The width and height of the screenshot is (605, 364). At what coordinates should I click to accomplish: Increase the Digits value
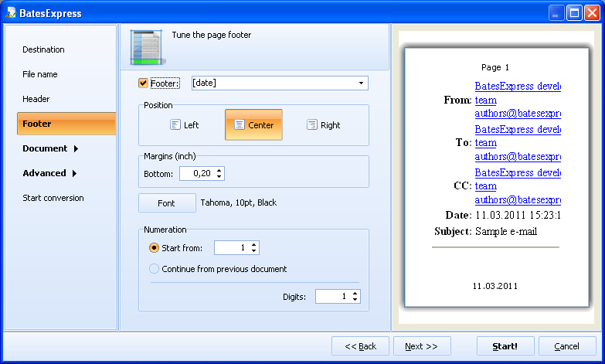pos(355,294)
